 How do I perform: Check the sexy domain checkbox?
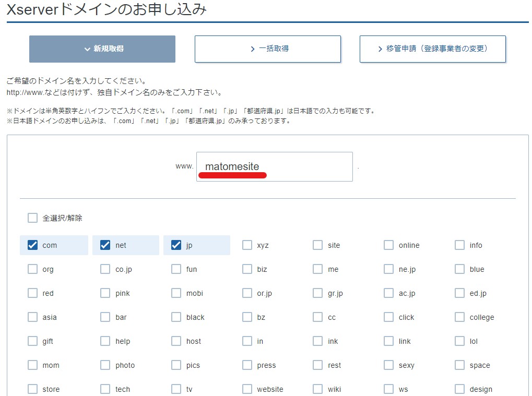pyautogui.click(x=388, y=365)
